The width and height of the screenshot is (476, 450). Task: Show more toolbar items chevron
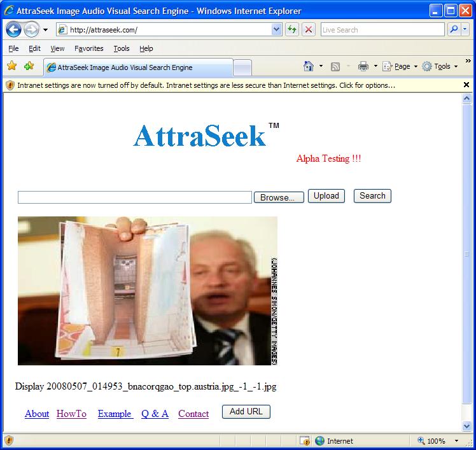468,61
